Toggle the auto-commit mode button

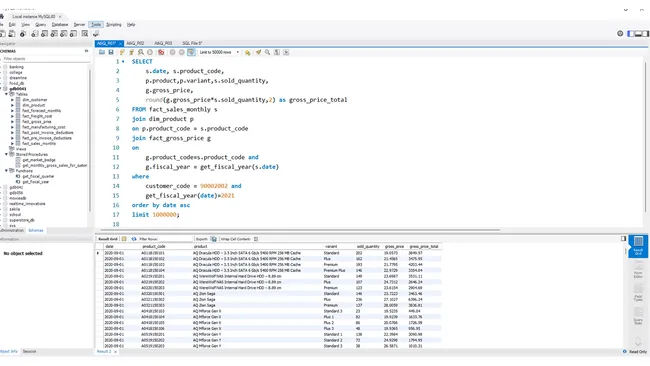click(191, 52)
